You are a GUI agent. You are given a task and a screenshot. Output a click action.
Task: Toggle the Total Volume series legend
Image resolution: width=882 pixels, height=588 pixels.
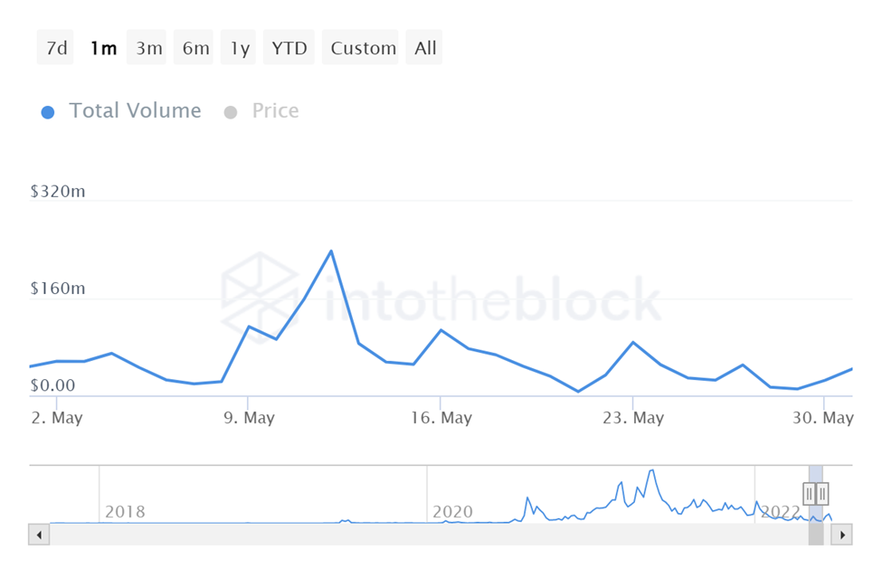(122, 111)
